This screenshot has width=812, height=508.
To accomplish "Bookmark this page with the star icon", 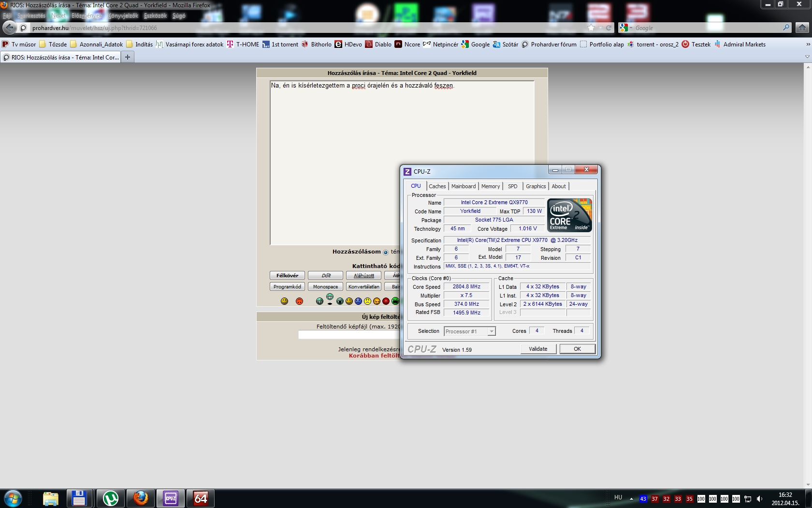I will click(x=591, y=28).
